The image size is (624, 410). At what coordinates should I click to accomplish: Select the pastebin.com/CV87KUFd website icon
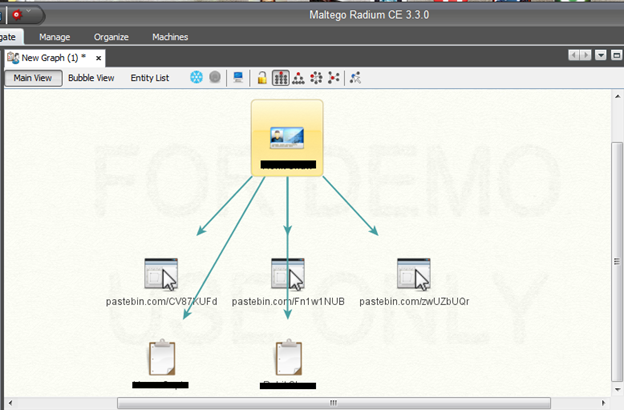[161, 274]
